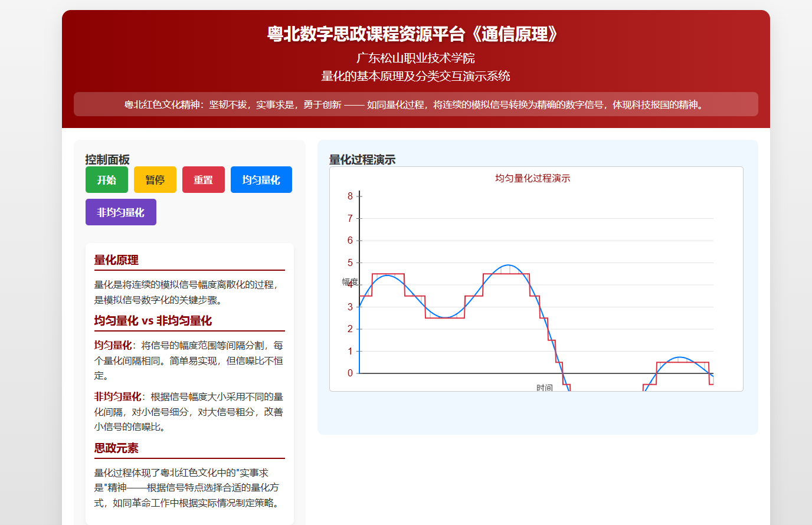The image size is (812, 525).
Task: Pause the demo with the 暂停 button
Action: click(x=155, y=180)
